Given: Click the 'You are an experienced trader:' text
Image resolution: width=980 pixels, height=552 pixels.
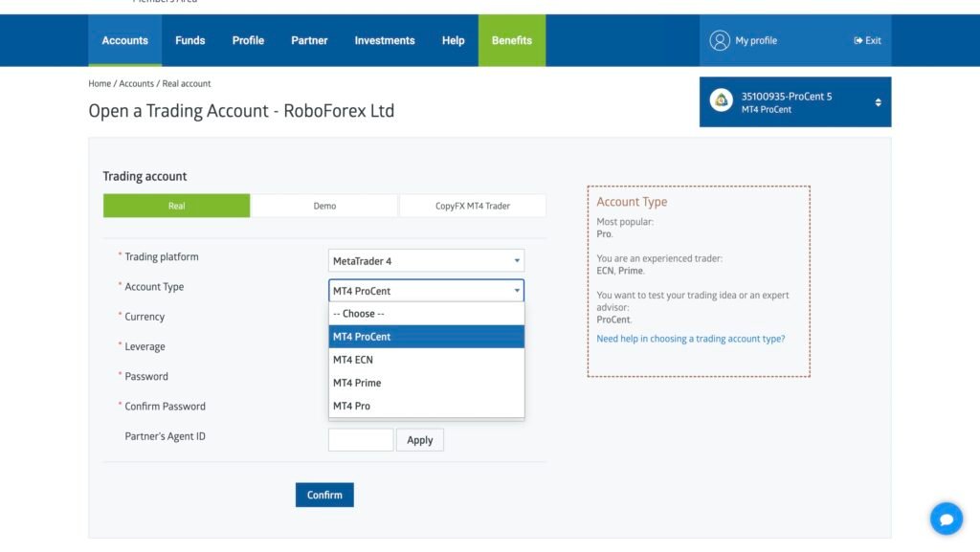Looking at the screenshot, I should pos(659,258).
